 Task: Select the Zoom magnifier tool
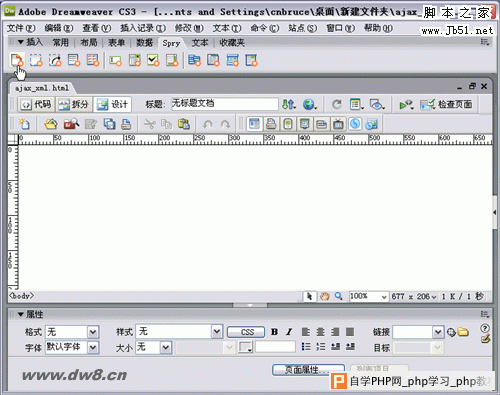(x=339, y=296)
